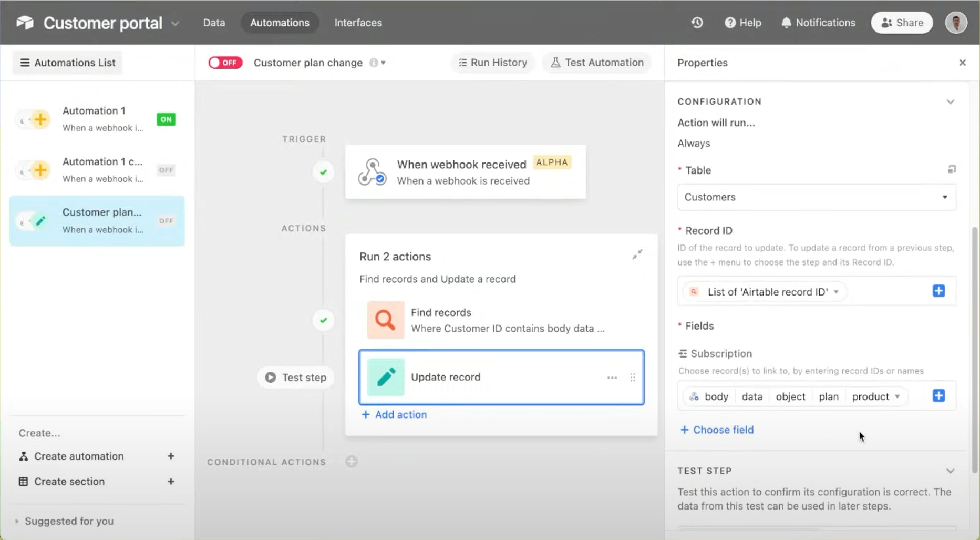Add a conditional action with the plus icon
The height and width of the screenshot is (540, 980).
pos(351,461)
